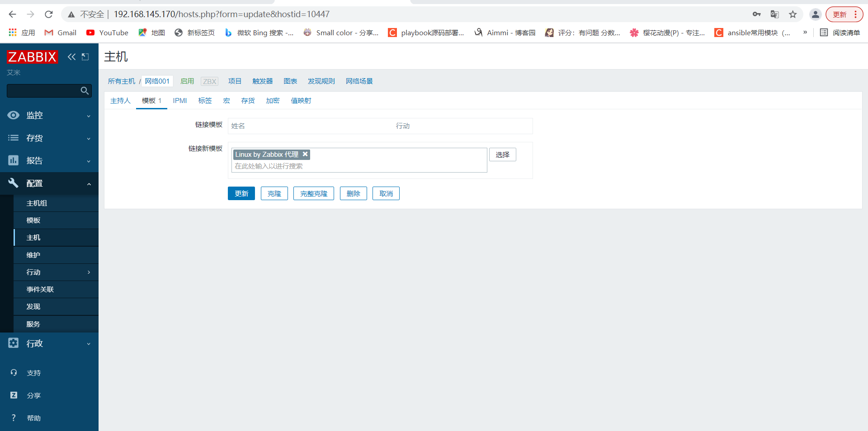Switch to the host form 存货 tab
Screen dimensions: 868x431
point(248,101)
